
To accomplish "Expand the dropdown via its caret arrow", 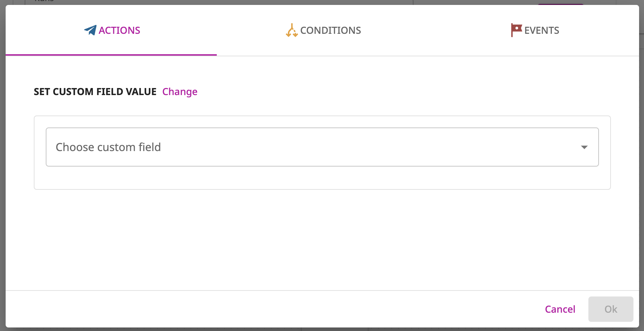I will click(584, 147).
